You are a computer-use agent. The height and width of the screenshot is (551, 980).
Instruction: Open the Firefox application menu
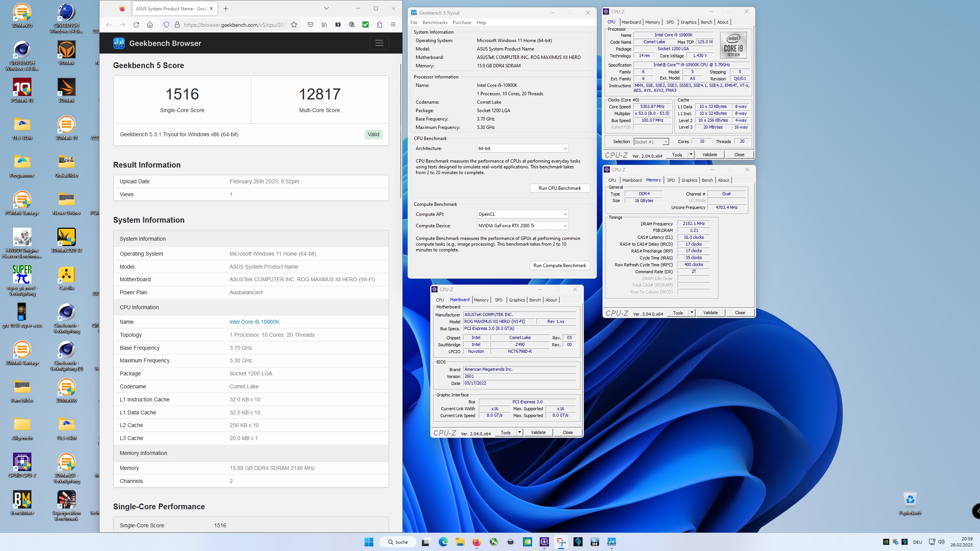393,25
